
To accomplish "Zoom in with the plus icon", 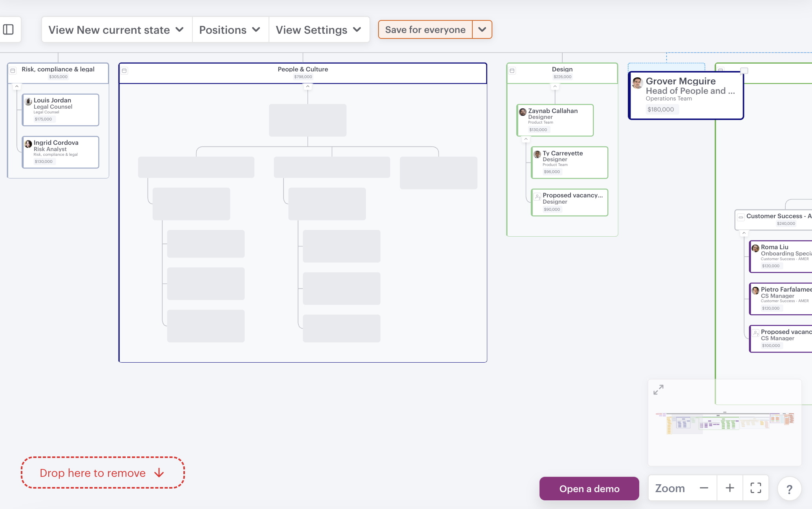I will tap(730, 488).
